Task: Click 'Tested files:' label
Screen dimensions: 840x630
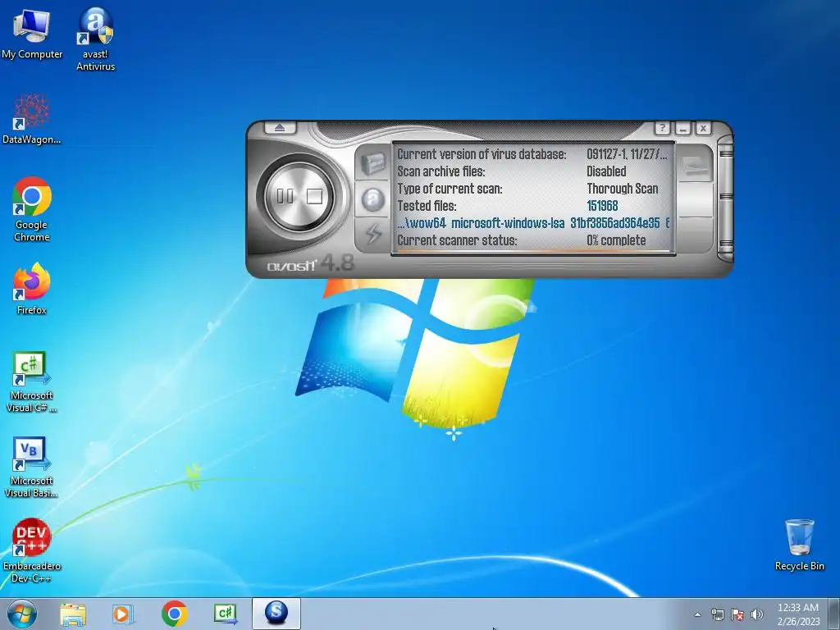Action: 427,206
